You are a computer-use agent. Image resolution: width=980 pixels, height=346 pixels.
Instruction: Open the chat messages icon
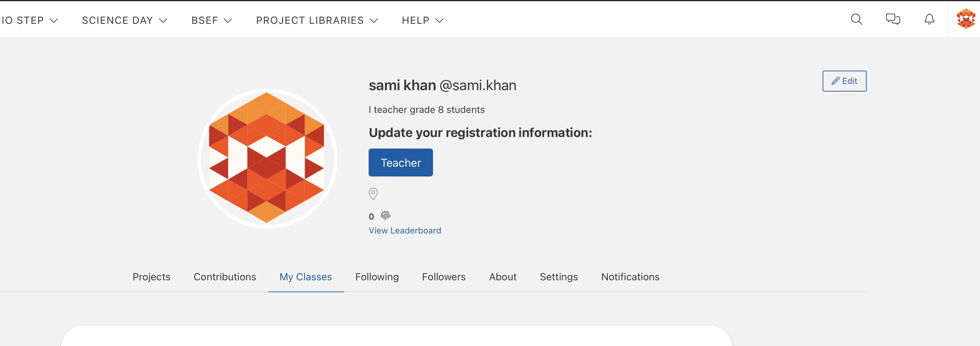[x=893, y=19]
